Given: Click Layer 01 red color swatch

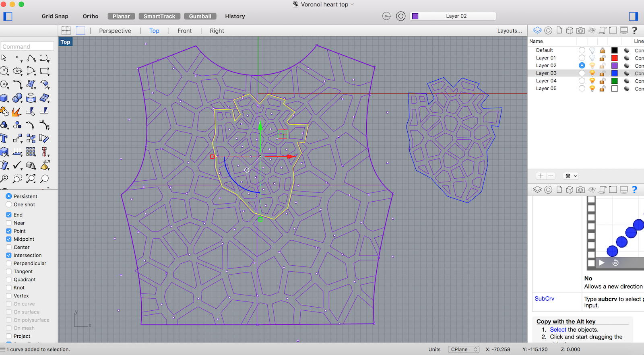Looking at the screenshot, I should point(615,58).
